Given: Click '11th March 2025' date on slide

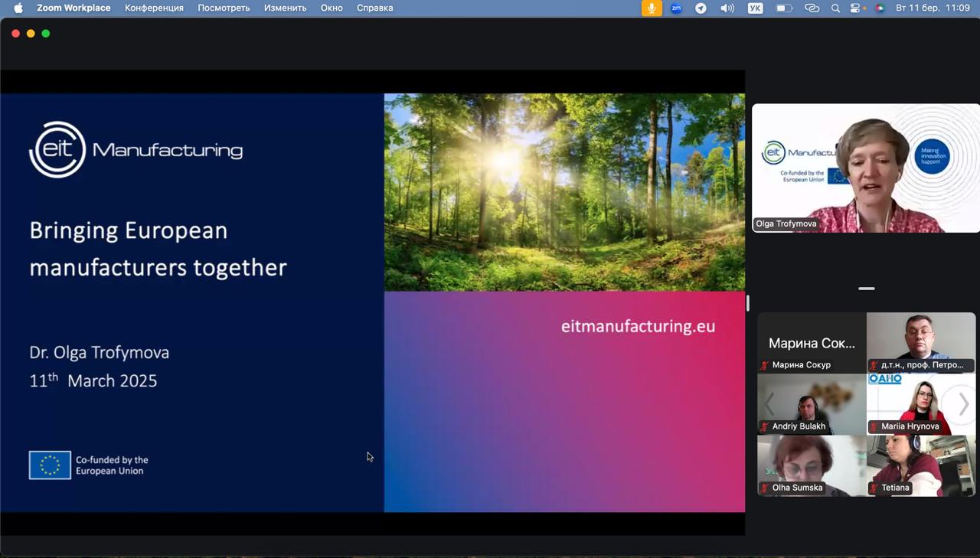Looking at the screenshot, I should click(93, 380).
